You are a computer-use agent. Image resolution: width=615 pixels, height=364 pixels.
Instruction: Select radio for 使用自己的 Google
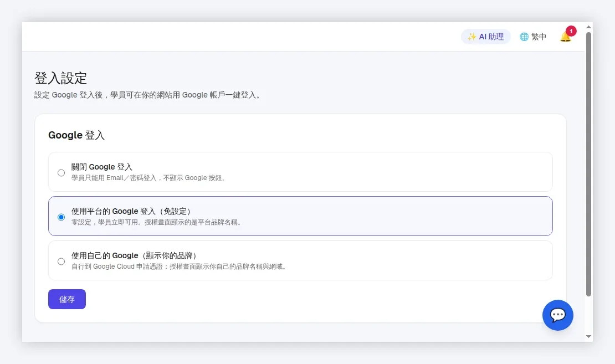61,262
